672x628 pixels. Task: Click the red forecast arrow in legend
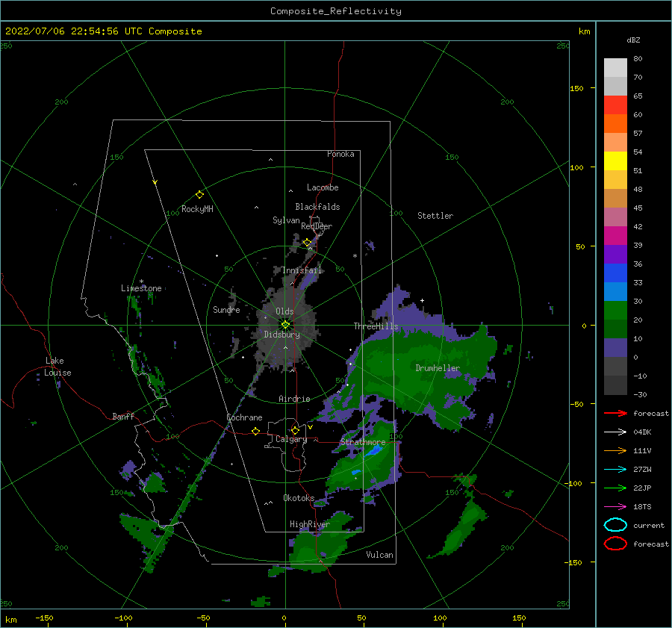coord(615,413)
